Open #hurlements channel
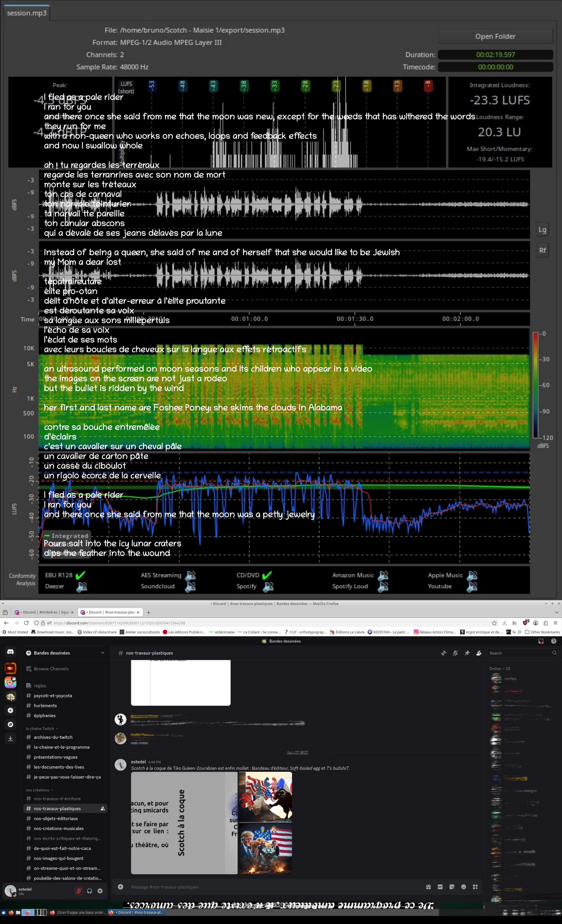Image resolution: width=562 pixels, height=924 pixels. pos(45,705)
